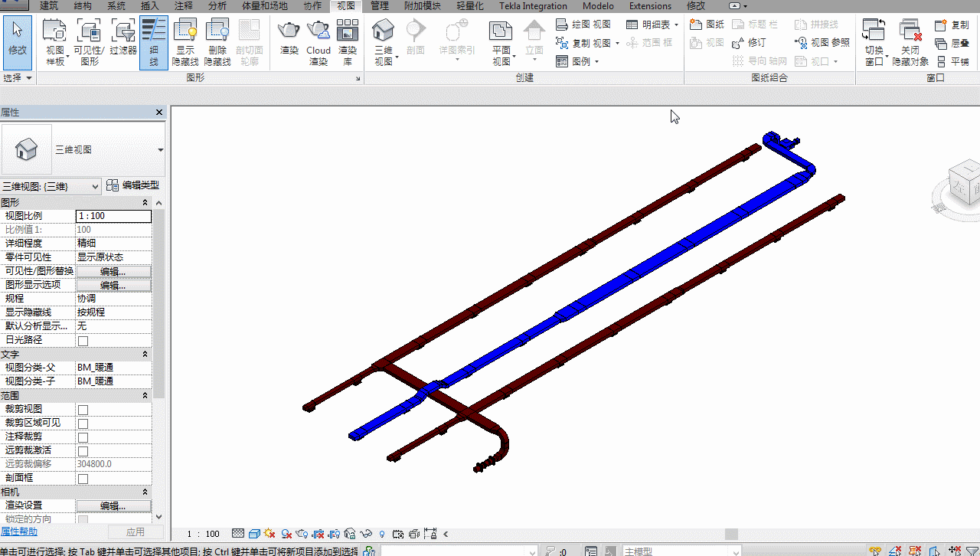The width and height of the screenshot is (980, 556).
Task: Open the 三维视图 type selector dropdown
Action: pos(83,149)
